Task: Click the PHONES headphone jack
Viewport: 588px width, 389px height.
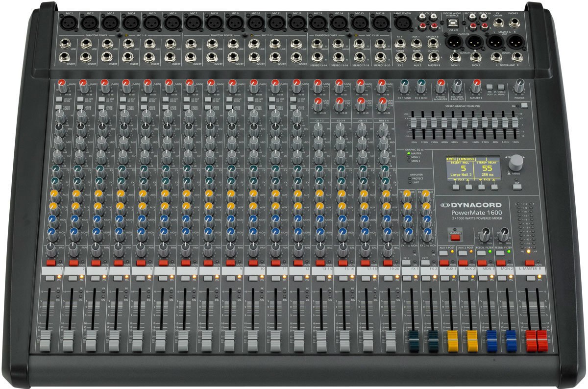Action: pos(514,23)
